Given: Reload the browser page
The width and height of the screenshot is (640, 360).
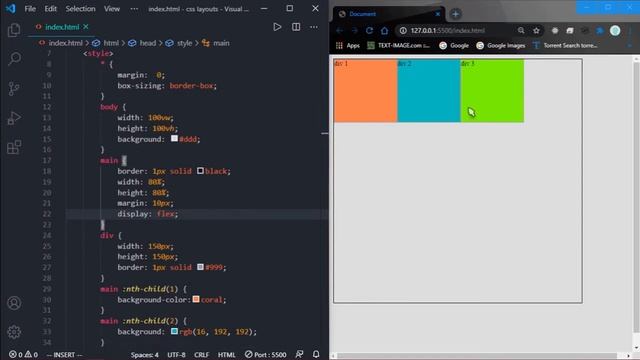Looking at the screenshot, I should (369, 31).
